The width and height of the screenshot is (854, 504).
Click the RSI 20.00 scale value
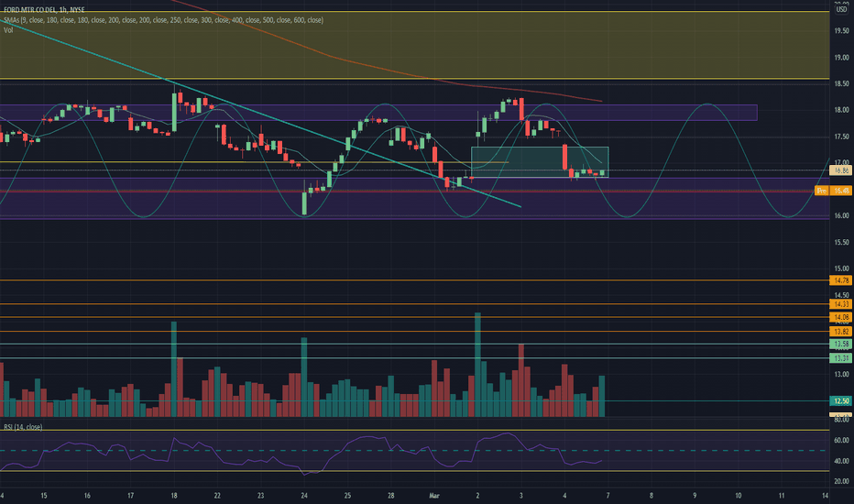pos(841,481)
